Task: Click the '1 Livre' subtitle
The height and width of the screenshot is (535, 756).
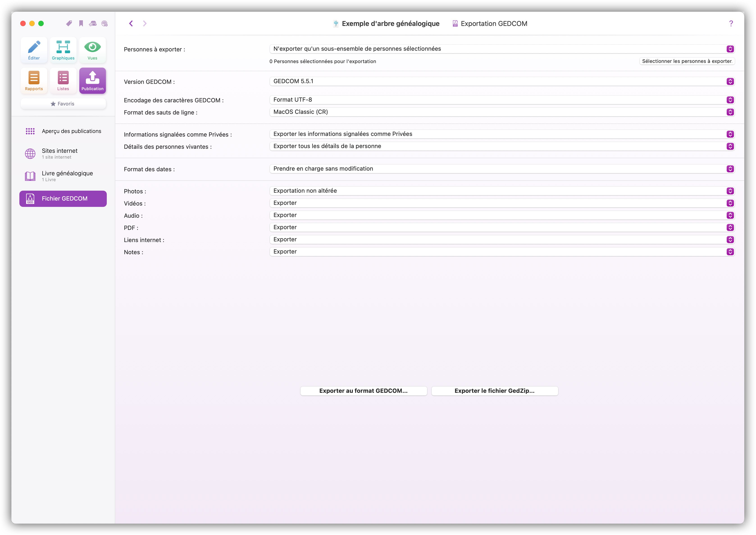Action: 49,180
